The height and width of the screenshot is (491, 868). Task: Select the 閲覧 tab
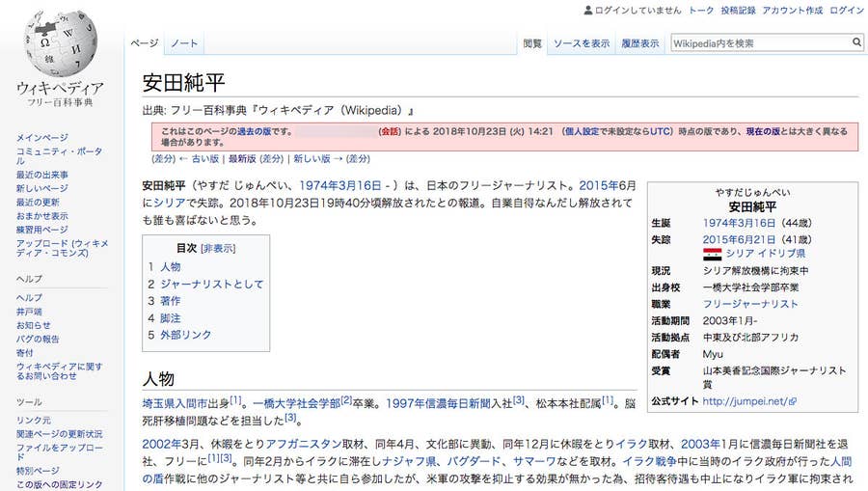point(532,43)
